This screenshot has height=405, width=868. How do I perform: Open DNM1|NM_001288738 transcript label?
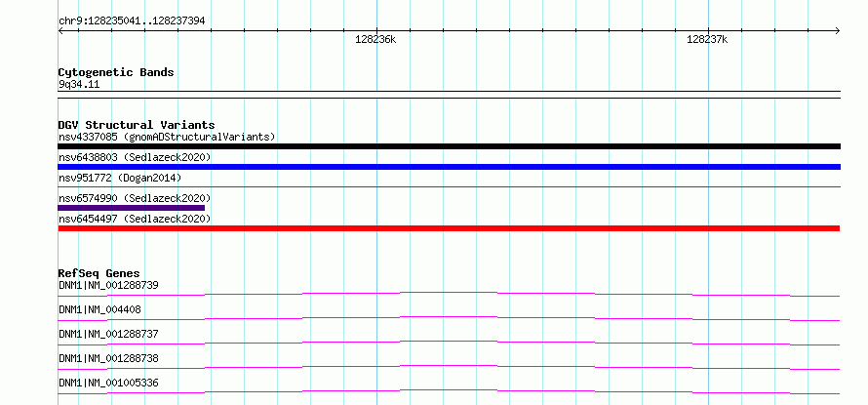click(108, 358)
